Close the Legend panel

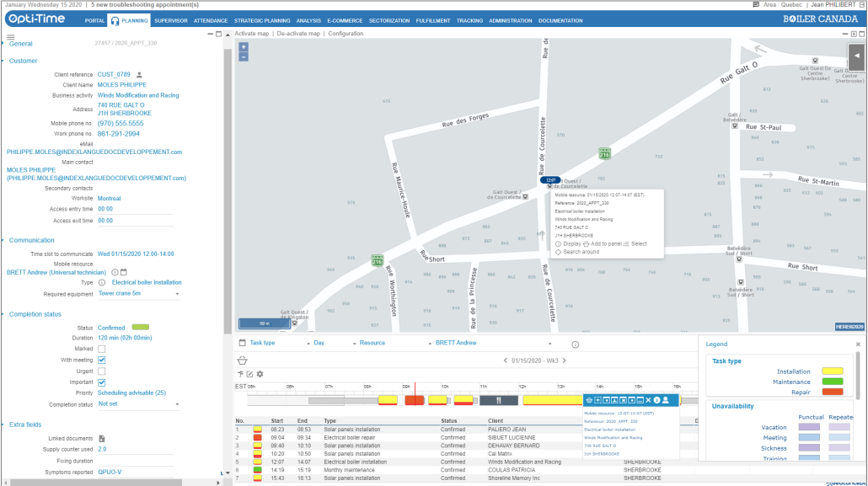tap(858, 344)
